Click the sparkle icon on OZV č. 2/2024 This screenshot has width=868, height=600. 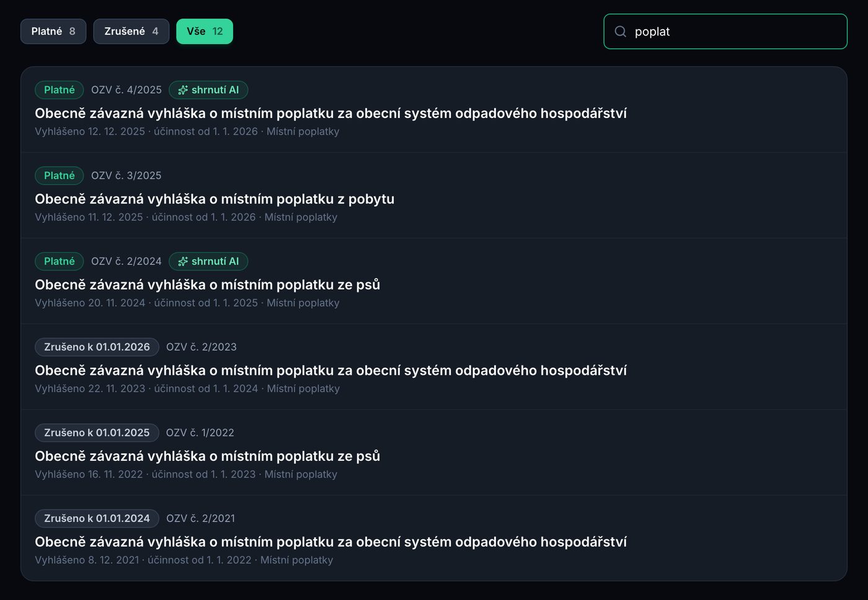(183, 261)
